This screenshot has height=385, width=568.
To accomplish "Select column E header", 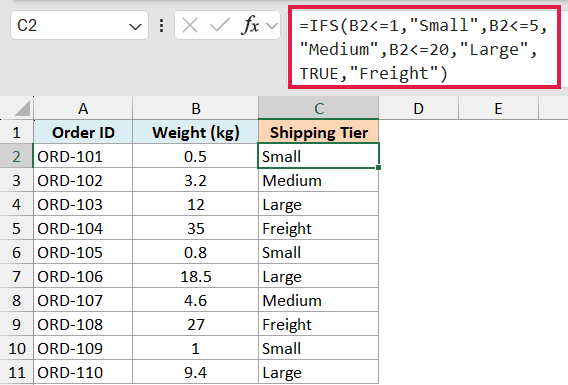I will (x=499, y=108).
